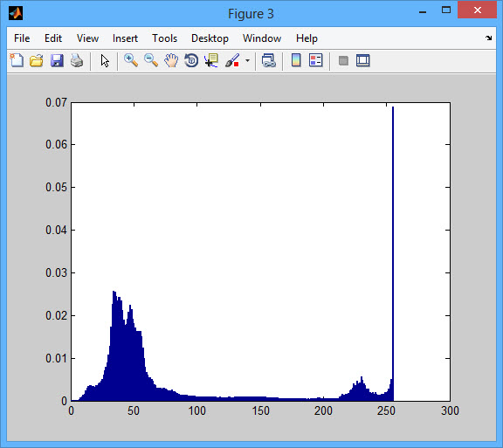503x448 pixels.
Task: Select the Brush data tool
Action: click(232, 60)
